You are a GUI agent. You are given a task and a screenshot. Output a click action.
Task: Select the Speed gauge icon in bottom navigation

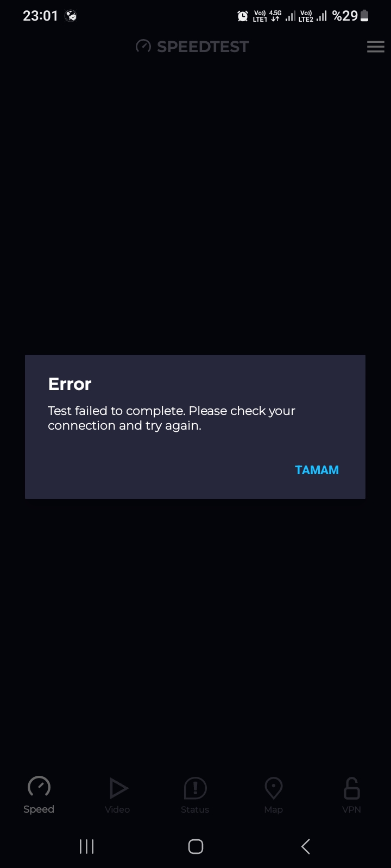[39, 787]
